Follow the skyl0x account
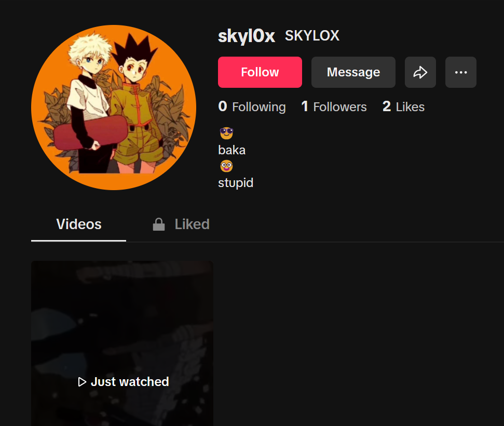This screenshot has width=504, height=426. tap(260, 72)
